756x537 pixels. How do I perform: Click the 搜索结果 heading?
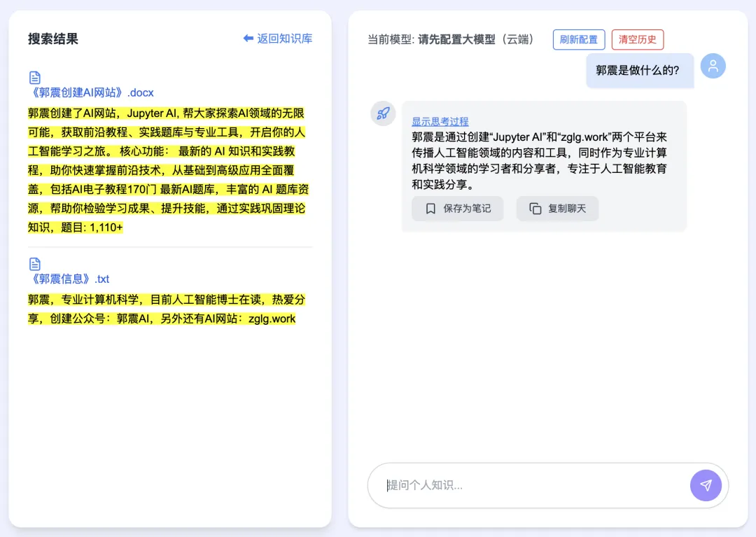tap(53, 39)
